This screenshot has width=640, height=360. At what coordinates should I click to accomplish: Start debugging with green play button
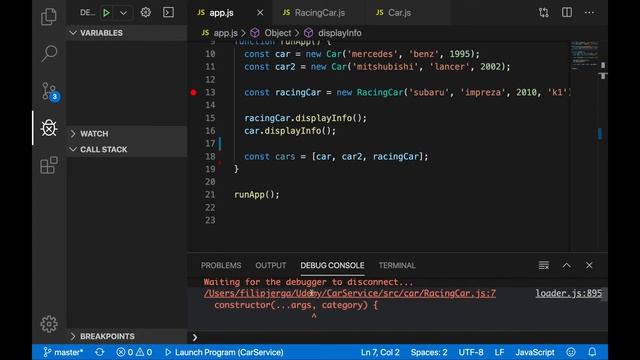[106, 13]
